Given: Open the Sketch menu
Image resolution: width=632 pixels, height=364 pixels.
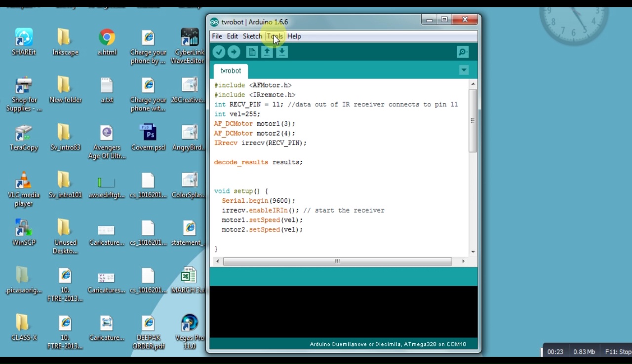Looking at the screenshot, I should click(252, 36).
